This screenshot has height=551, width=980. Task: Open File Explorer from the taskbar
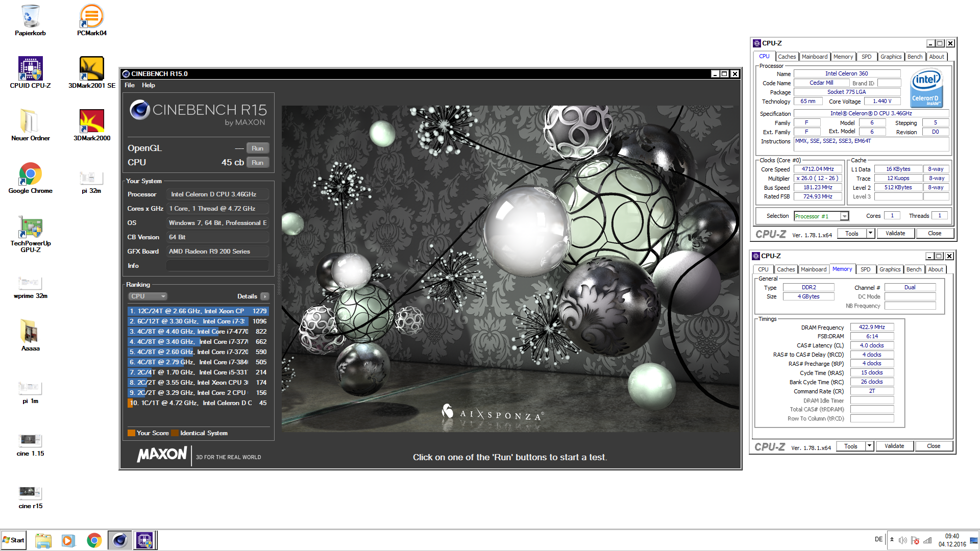tap(43, 540)
